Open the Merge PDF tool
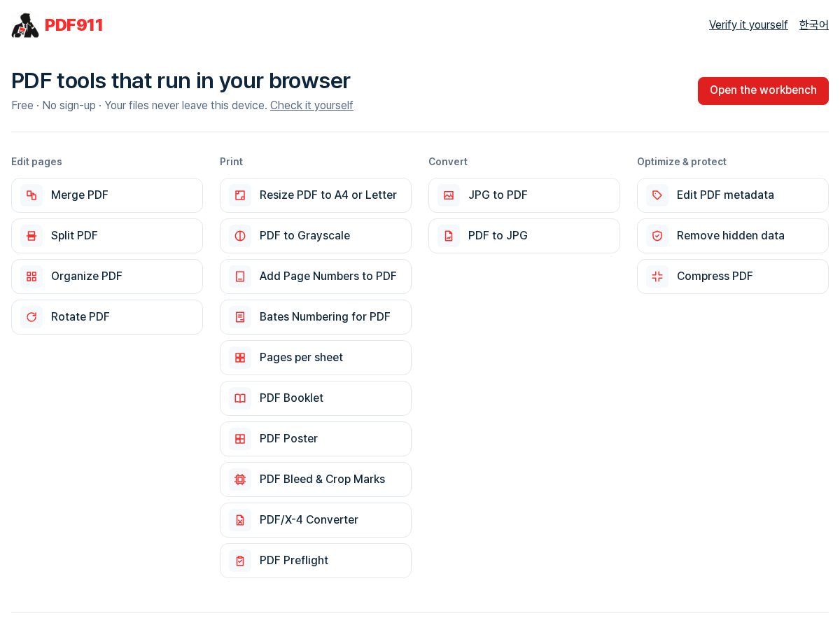Viewport: 840px width, 630px height. (107, 195)
